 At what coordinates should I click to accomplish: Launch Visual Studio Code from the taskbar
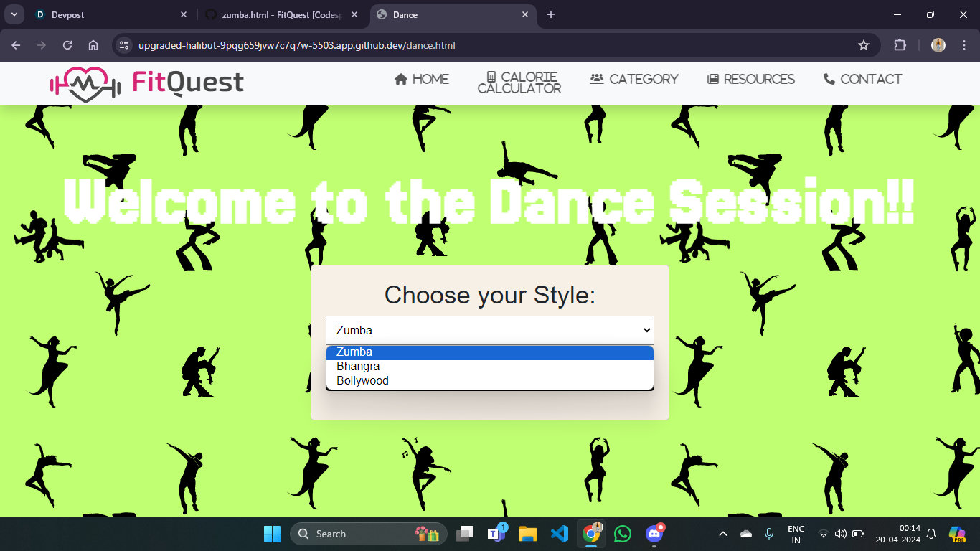pos(560,534)
